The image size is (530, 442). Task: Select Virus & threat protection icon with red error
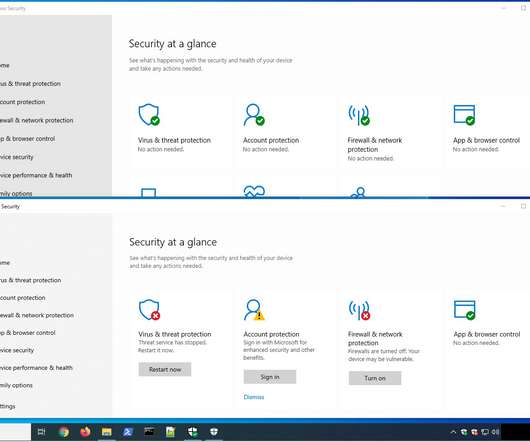149,310
